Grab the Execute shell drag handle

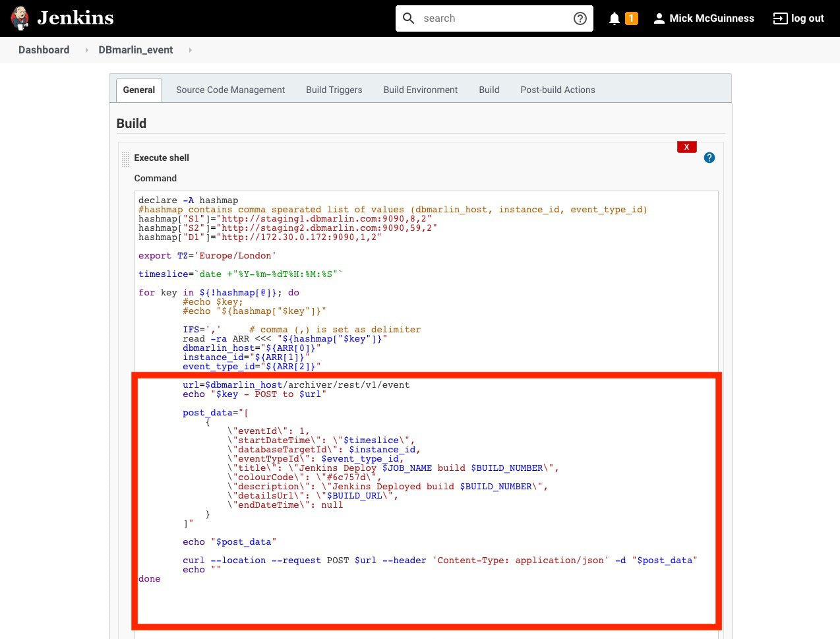(125, 159)
